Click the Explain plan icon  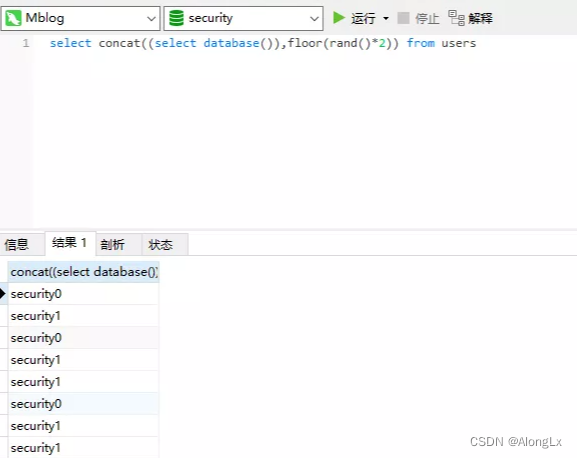456,18
